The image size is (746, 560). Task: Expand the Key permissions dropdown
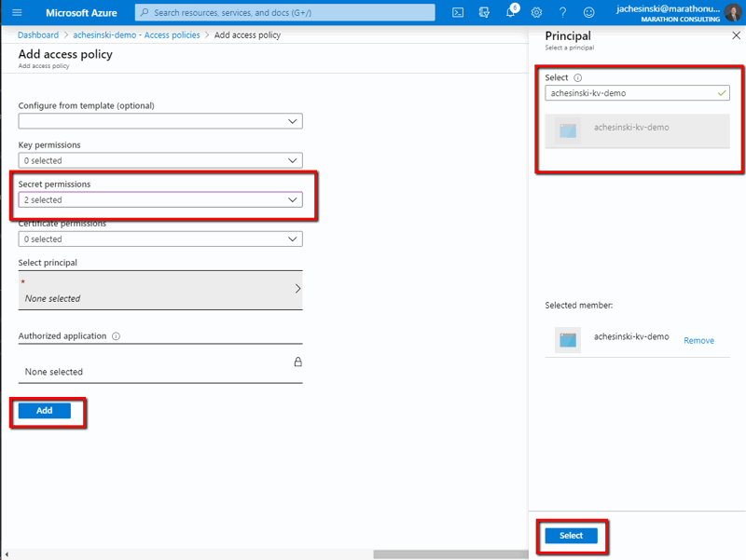[x=160, y=160]
